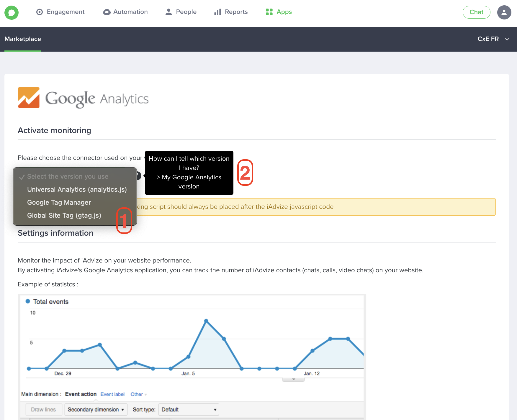
Task: Click the yellow iAdvize javascript warning banner
Action: [x=257, y=207]
